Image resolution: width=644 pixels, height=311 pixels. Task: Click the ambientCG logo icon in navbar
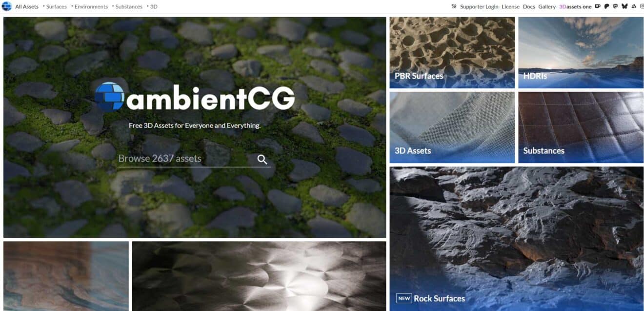tap(6, 6)
